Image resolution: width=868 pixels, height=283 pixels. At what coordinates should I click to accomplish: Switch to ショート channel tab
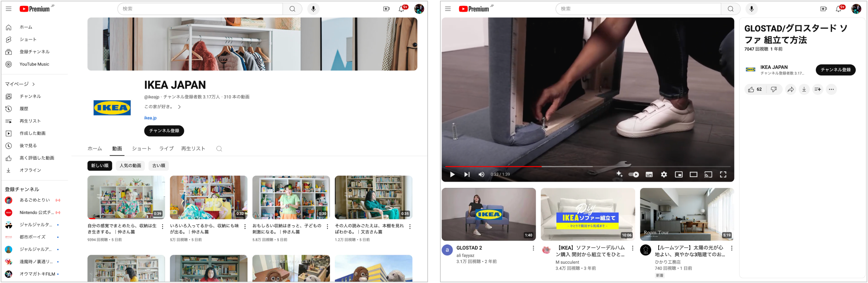coord(141,149)
